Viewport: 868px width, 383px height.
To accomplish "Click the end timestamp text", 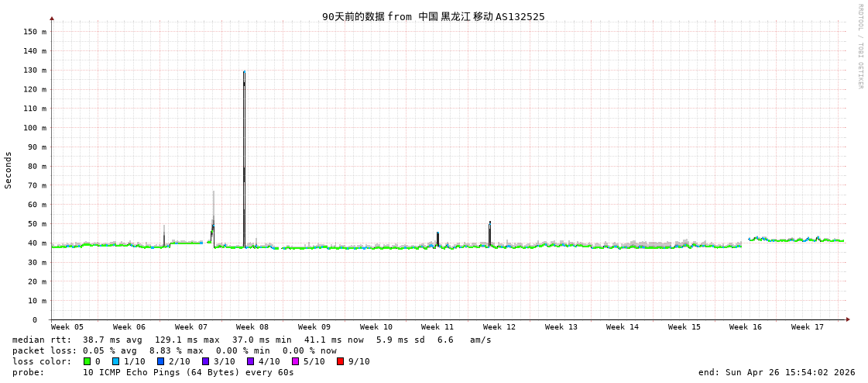I will (x=777, y=372).
